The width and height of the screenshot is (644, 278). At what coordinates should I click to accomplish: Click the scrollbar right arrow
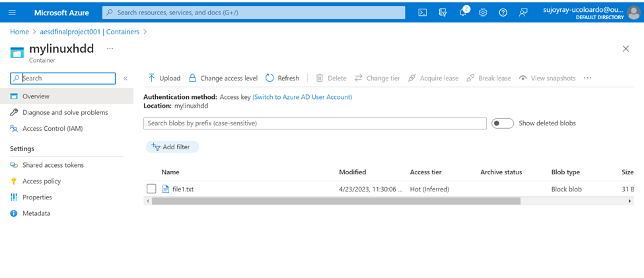[x=629, y=201]
